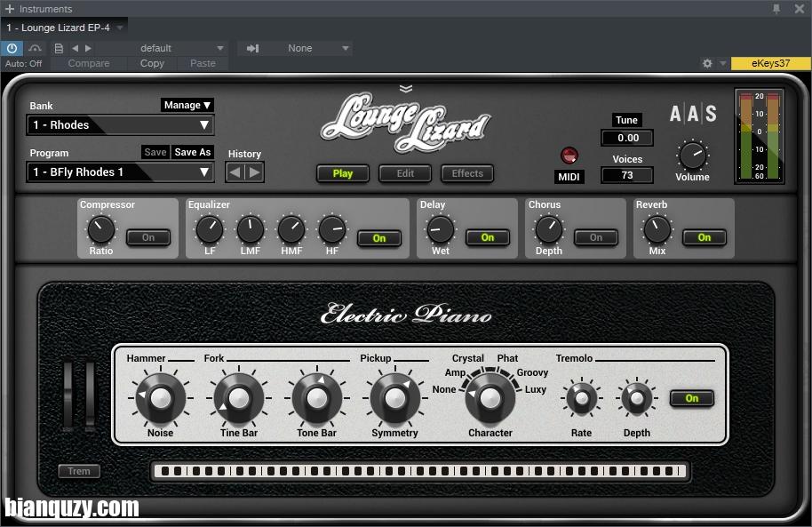Open the None sidechain source dropdown
Screen dimensions: 812x527
(310, 48)
